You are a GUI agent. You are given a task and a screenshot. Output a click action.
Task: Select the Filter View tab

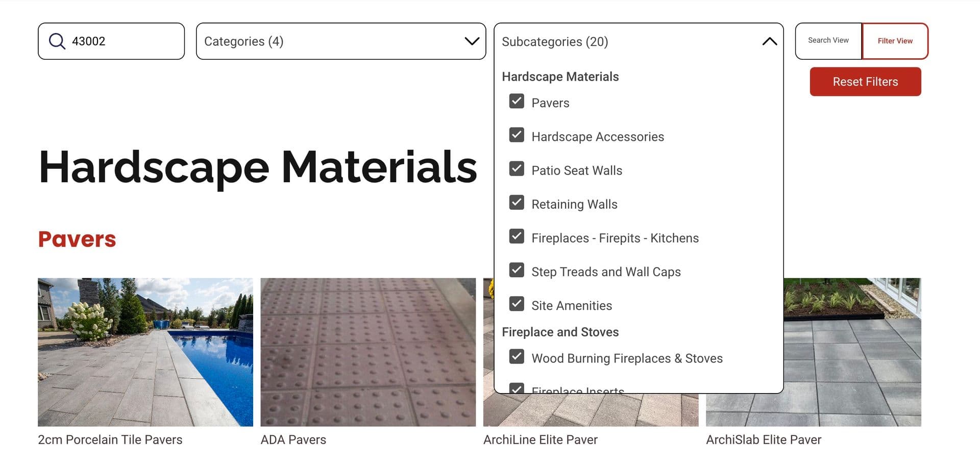895,41
